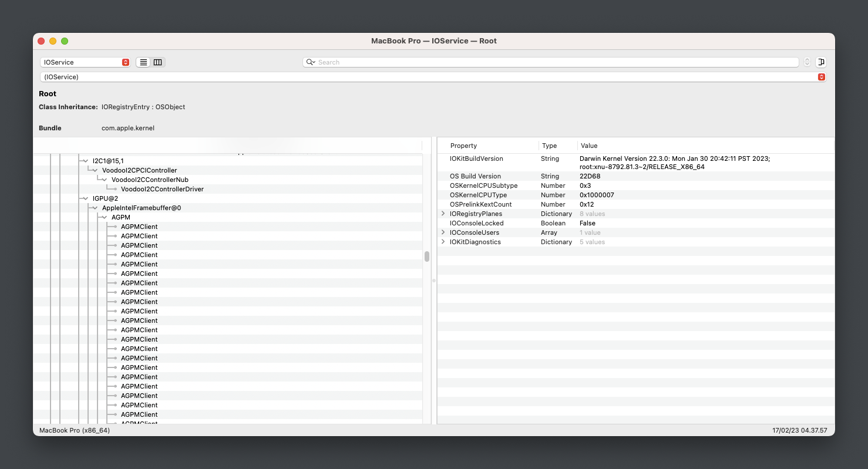Screen dimensions: 868x469
Task: Collapse the AGPM node
Action: (x=105, y=217)
